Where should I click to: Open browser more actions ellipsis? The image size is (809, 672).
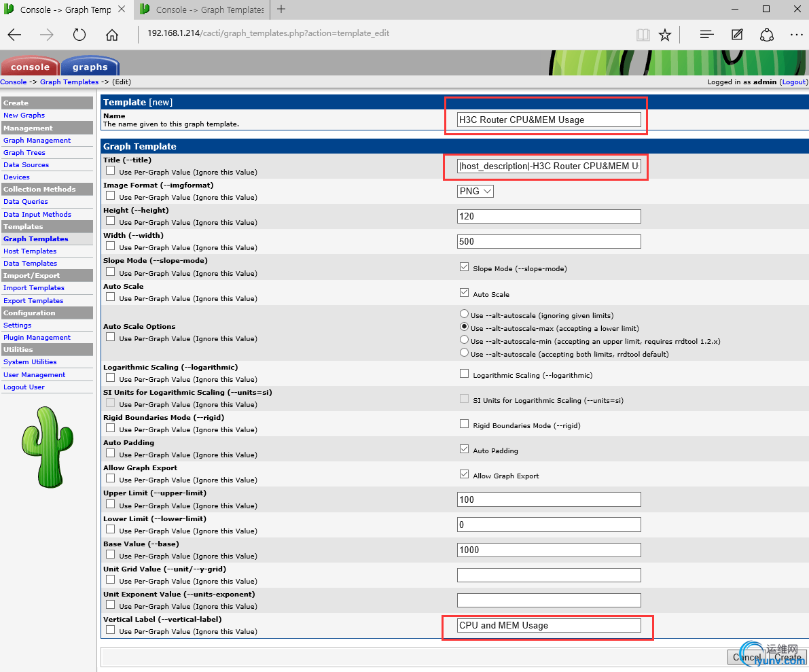797,35
